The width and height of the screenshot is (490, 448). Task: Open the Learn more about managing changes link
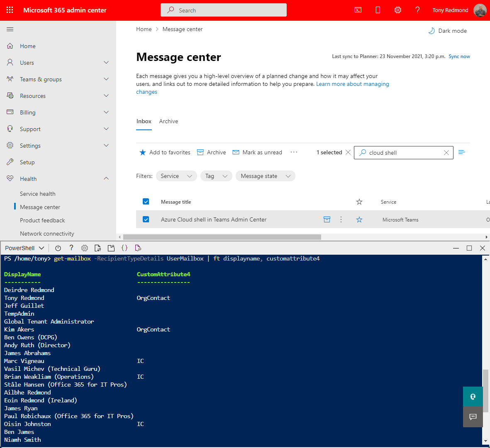[353, 84]
